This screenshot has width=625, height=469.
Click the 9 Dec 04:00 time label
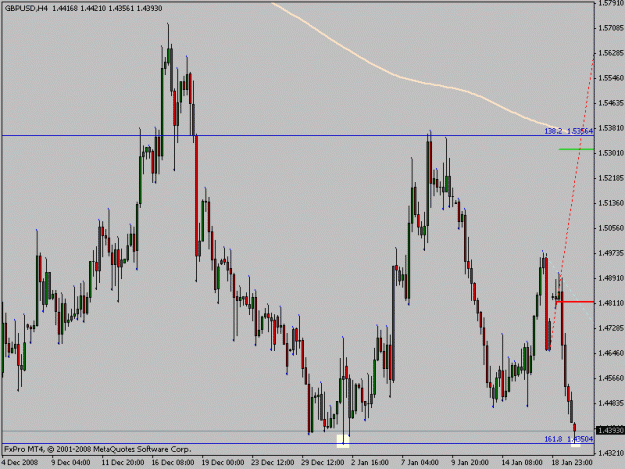[71, 463]
